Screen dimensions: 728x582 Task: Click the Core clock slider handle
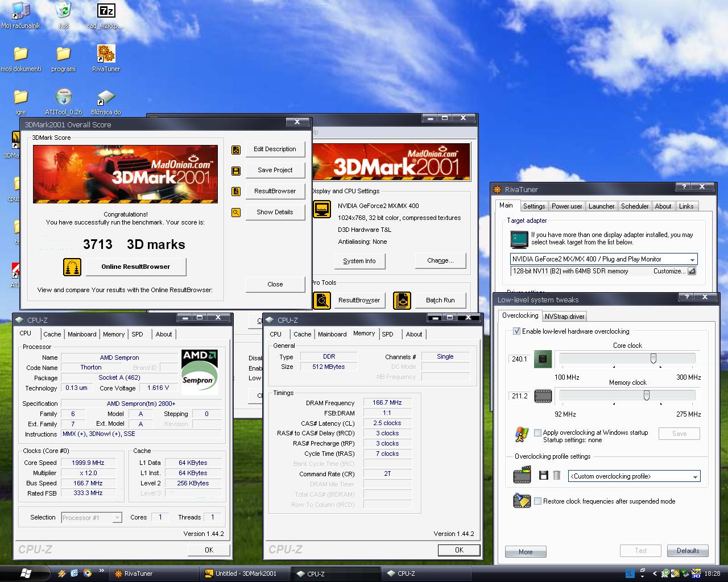(653, 359)
